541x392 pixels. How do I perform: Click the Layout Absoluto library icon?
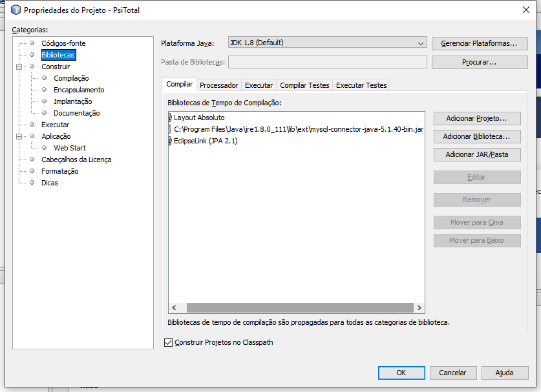click(170, 118)
